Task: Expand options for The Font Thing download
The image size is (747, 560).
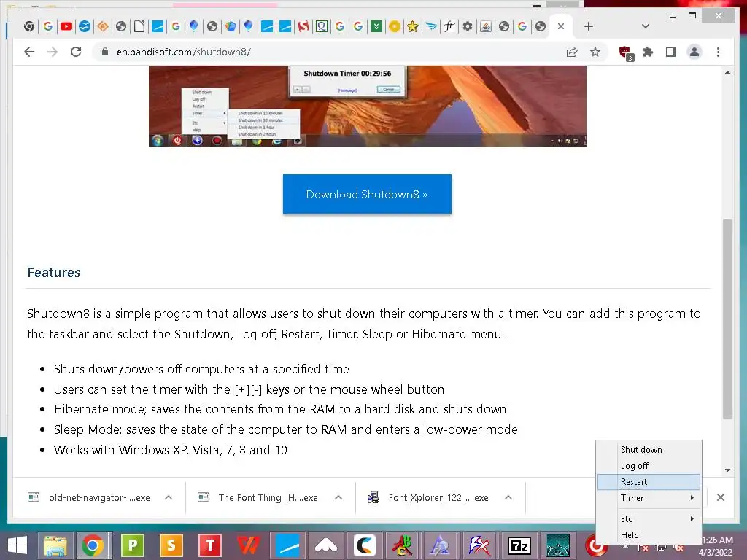Action: [338, 497]
